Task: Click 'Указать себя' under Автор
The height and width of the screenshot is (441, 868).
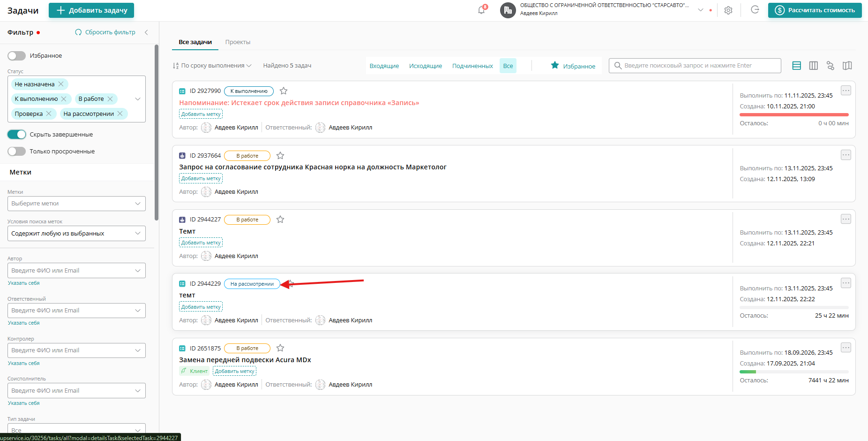Action: pyautogui.click(x=23, y=283)
